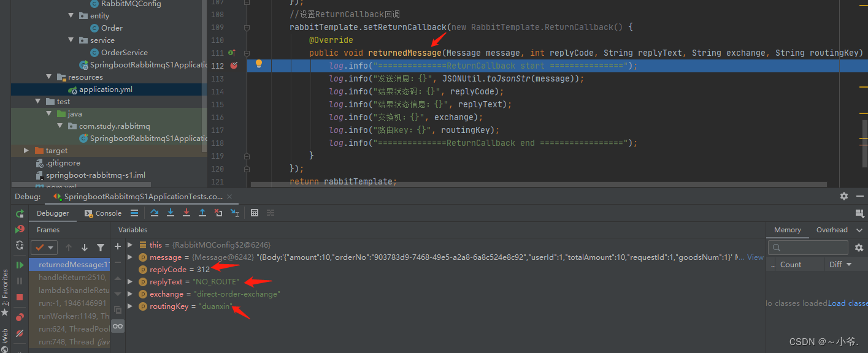Open Memory view settings gear
This screenshot has height=353, width=868.
pos(859,248)
